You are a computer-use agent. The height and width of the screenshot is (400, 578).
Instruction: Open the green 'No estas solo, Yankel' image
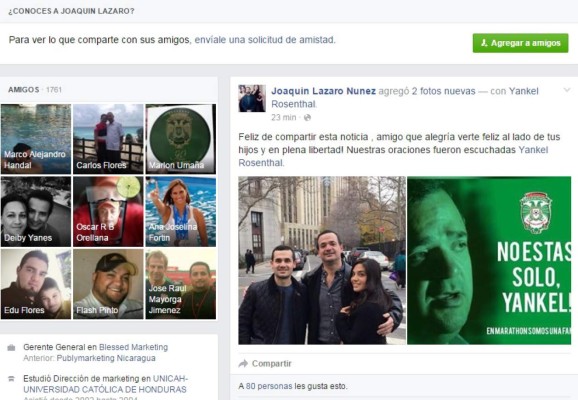489,260
